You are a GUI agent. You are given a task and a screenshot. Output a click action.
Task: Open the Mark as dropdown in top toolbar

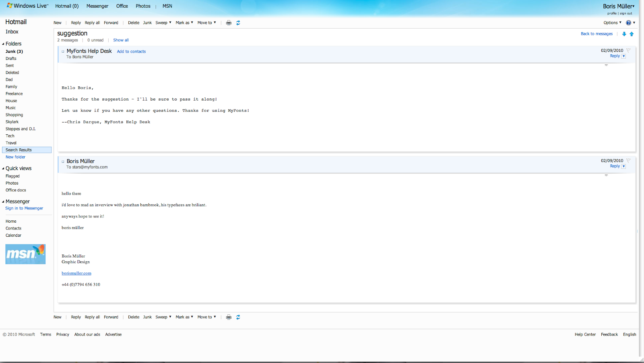click(184, 23)
